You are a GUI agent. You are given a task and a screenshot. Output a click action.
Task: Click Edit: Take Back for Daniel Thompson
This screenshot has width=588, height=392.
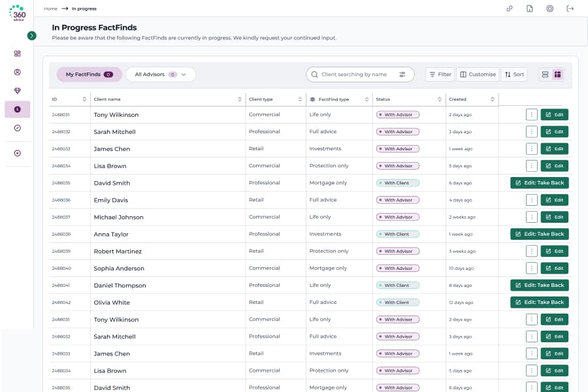tap(539, 286)
